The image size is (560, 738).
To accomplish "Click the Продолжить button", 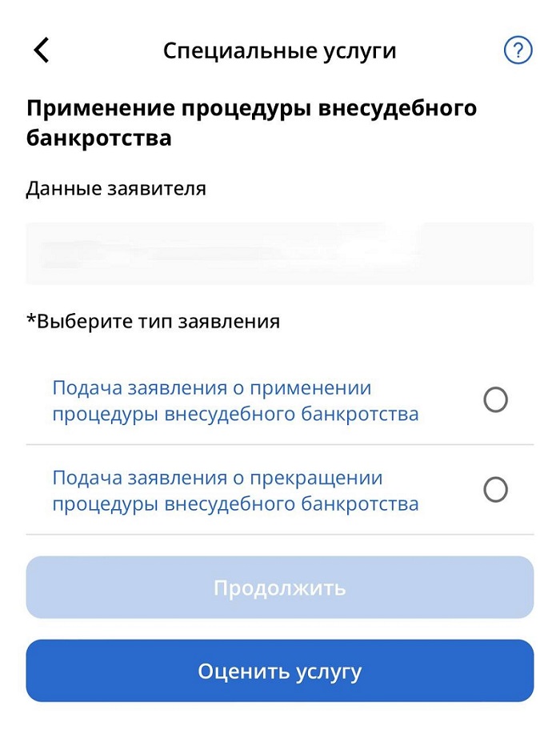I will pyautogui.click(x=280, y=588).
